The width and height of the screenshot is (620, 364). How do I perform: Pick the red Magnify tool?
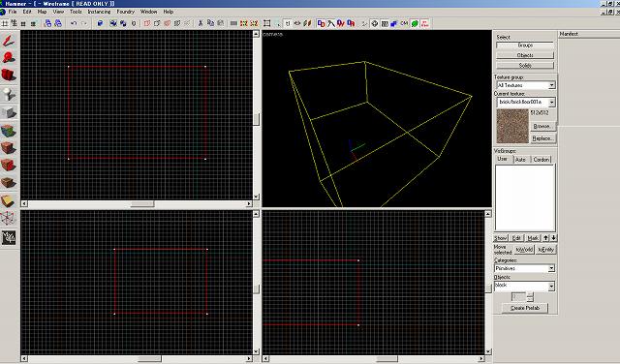coord(9,58)
